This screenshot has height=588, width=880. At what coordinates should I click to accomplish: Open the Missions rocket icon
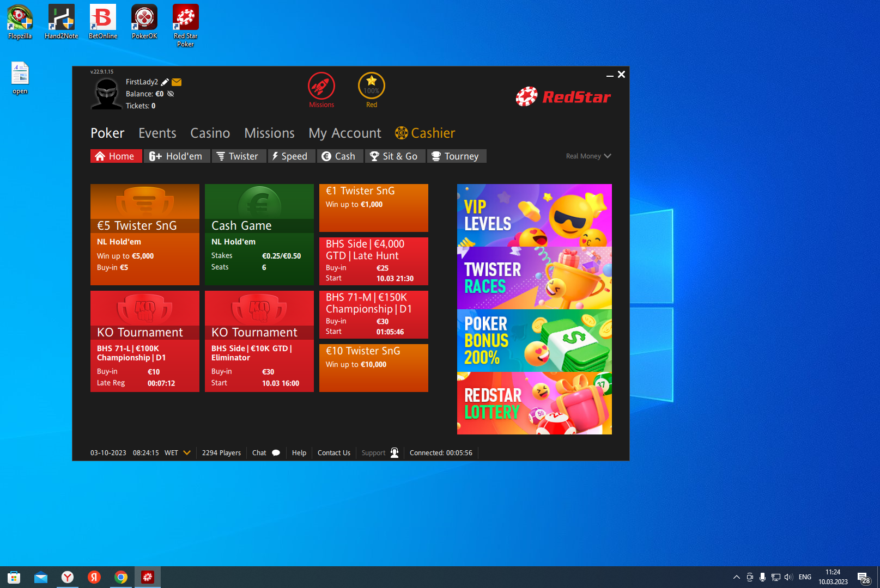click(321, 86)
